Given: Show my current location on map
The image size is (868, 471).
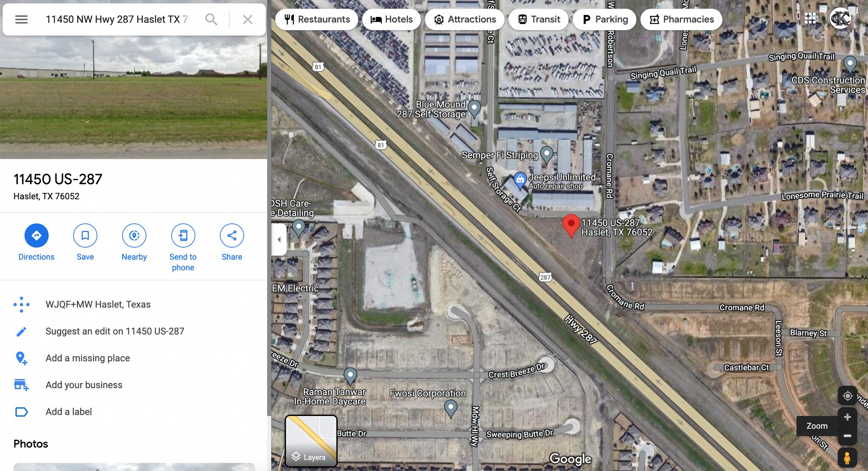Looking at the screenshot, I should coord(848,396).
